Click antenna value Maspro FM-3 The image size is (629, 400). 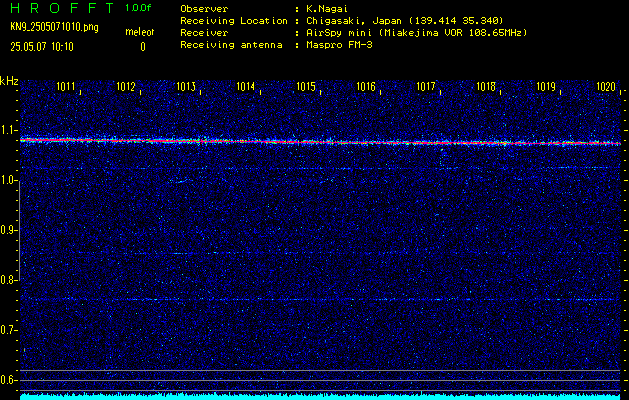point(339,45)
